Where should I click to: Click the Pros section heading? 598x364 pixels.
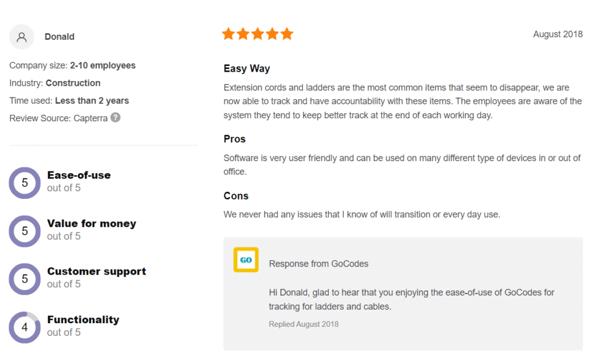point(235,139)
